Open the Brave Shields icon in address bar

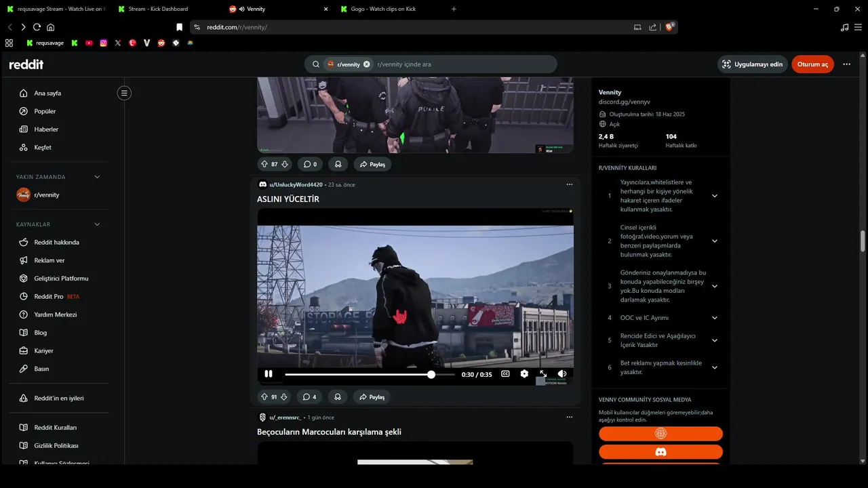[669, 27]
